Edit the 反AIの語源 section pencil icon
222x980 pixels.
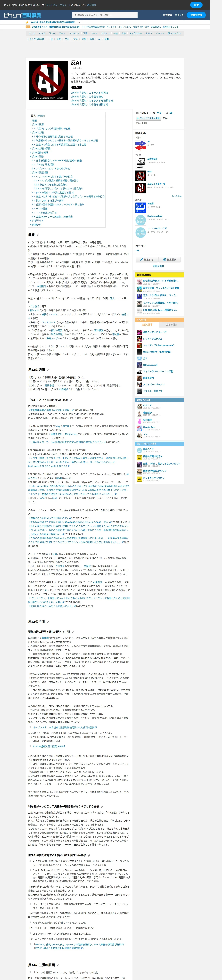[x=48, y=370]
